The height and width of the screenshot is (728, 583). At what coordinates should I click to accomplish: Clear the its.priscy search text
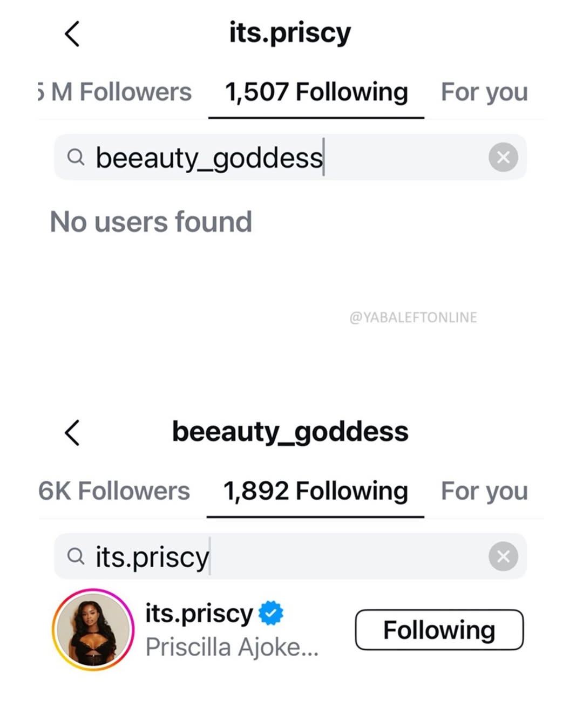[503, 556]
